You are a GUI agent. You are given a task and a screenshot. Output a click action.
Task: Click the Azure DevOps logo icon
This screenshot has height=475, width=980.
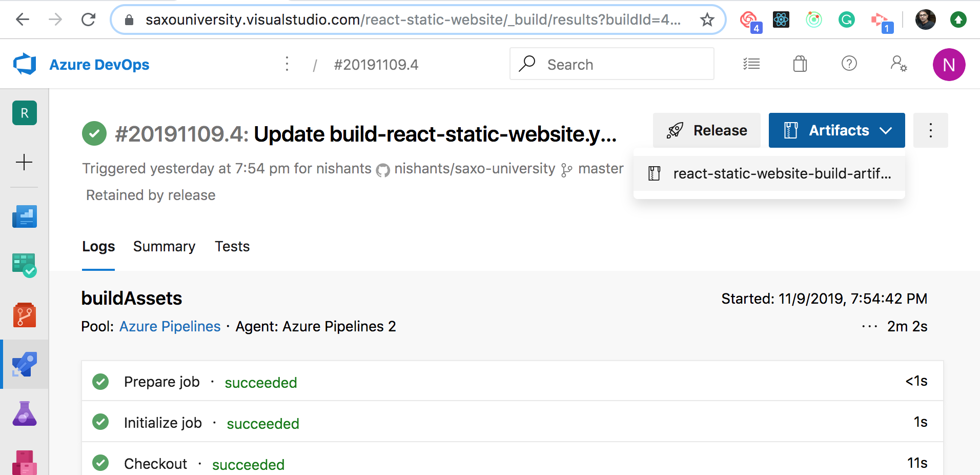(x=25, y=65)
